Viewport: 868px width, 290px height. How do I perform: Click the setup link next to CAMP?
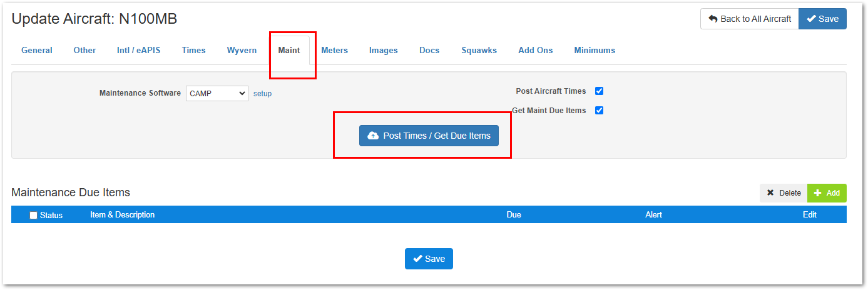[262, 94]
